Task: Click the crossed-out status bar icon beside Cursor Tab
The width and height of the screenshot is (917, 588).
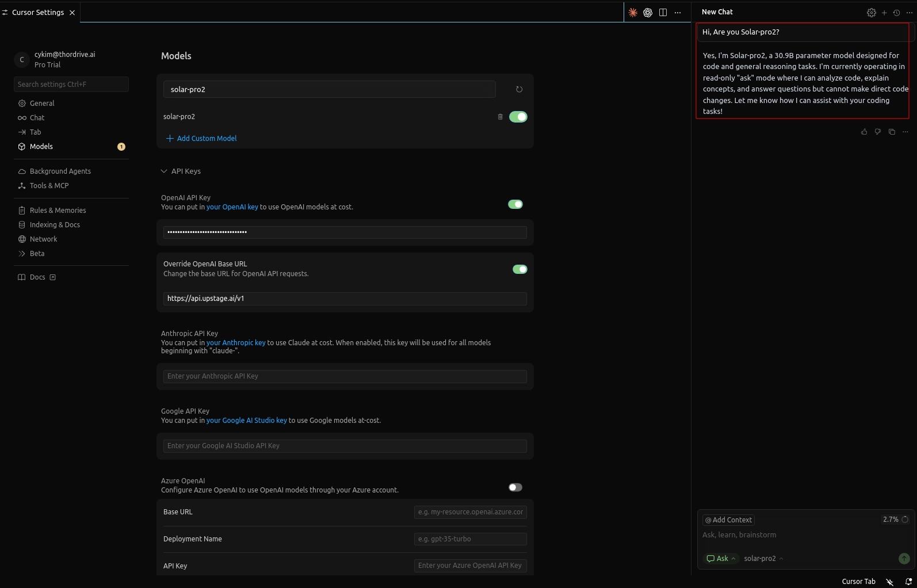Action: [890, 582]
